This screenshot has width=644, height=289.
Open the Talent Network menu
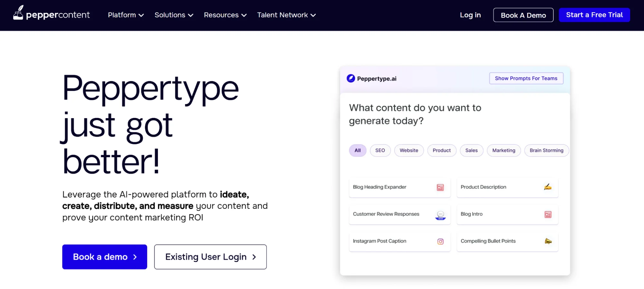pos(286,15)
